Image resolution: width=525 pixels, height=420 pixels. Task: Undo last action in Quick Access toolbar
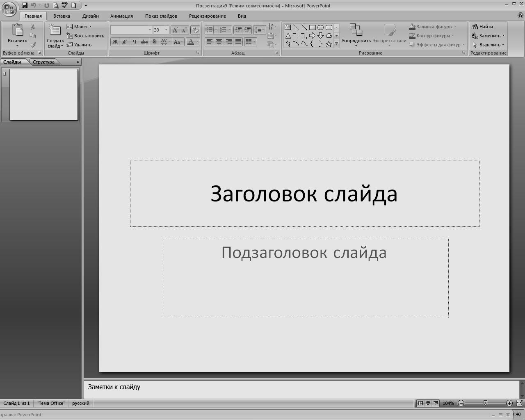click(x=34, y=5)
